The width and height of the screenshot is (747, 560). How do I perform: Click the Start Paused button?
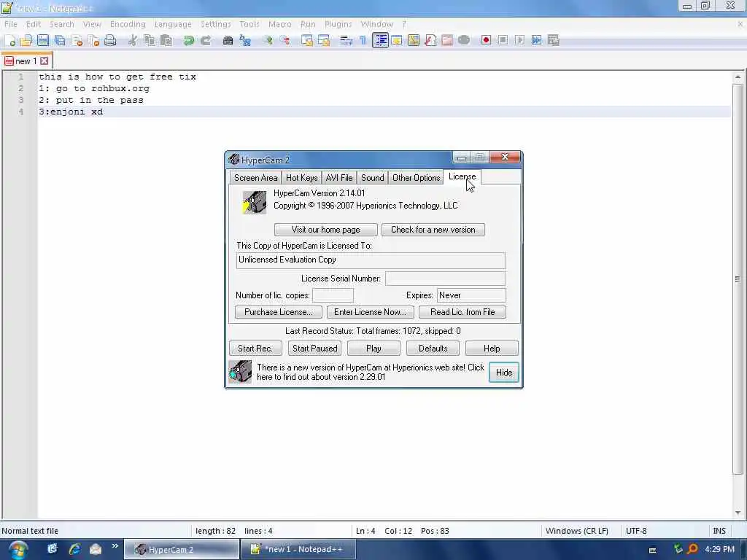tap(315, 348)
